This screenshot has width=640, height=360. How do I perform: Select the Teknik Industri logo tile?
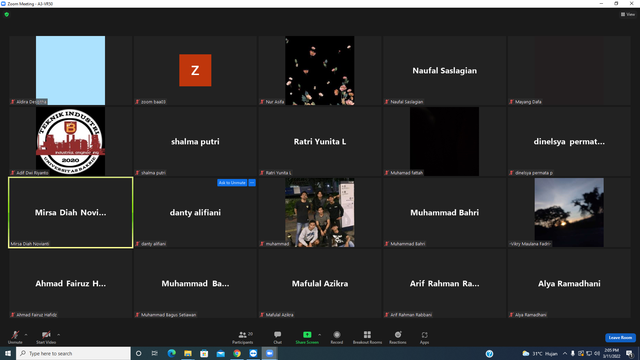click(x=70, y=141)
